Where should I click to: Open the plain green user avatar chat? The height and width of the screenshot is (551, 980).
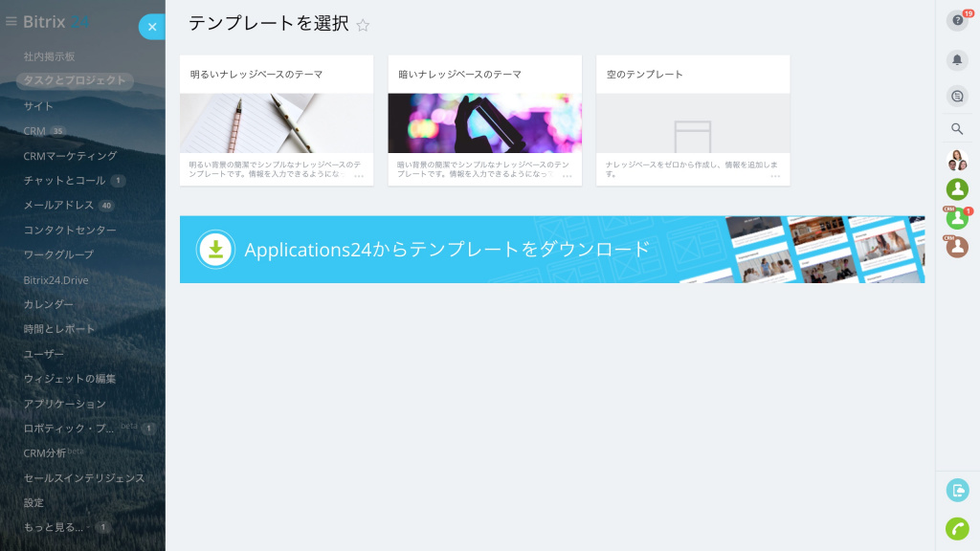[x=957, y=189]
